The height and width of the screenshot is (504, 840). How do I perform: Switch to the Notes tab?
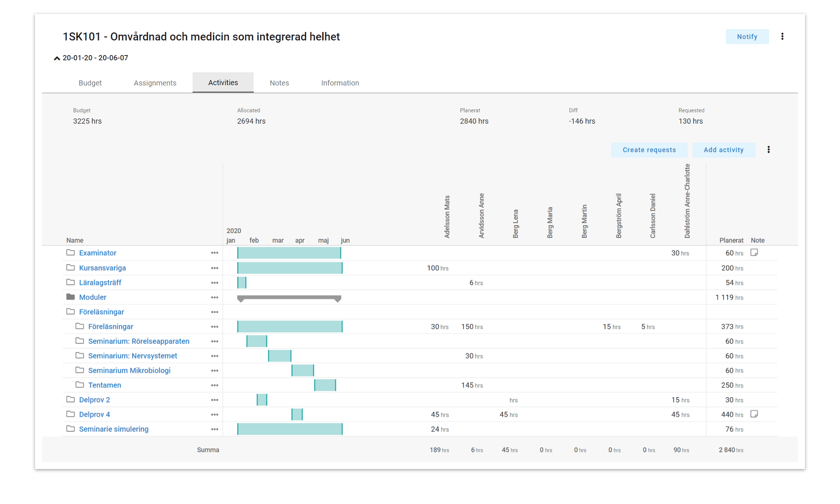point(279,83)
